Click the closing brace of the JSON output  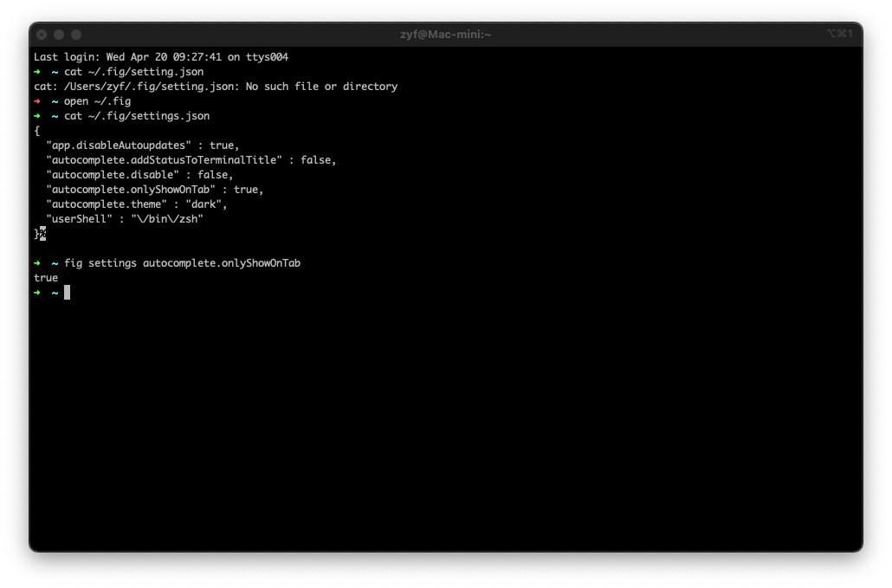pyautogui.click(x=36, y=233)
